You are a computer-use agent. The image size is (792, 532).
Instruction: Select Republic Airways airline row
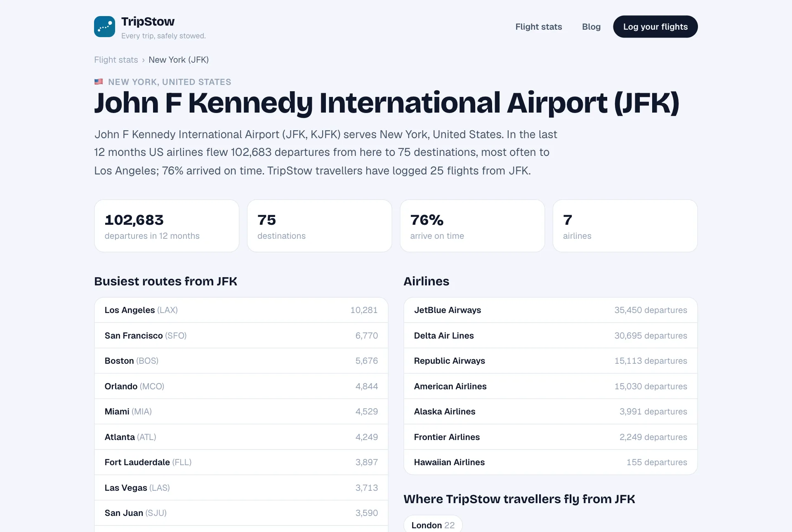[550, 361]
